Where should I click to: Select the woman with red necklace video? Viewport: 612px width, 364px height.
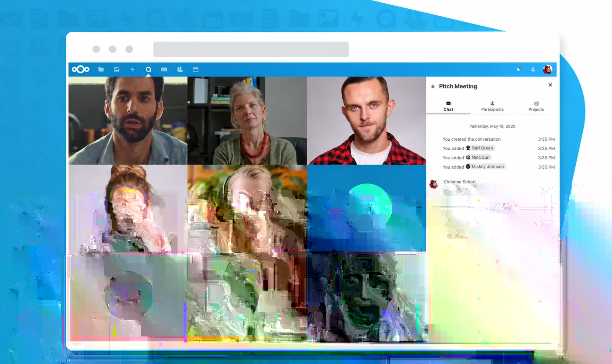(x=247, y=120)
